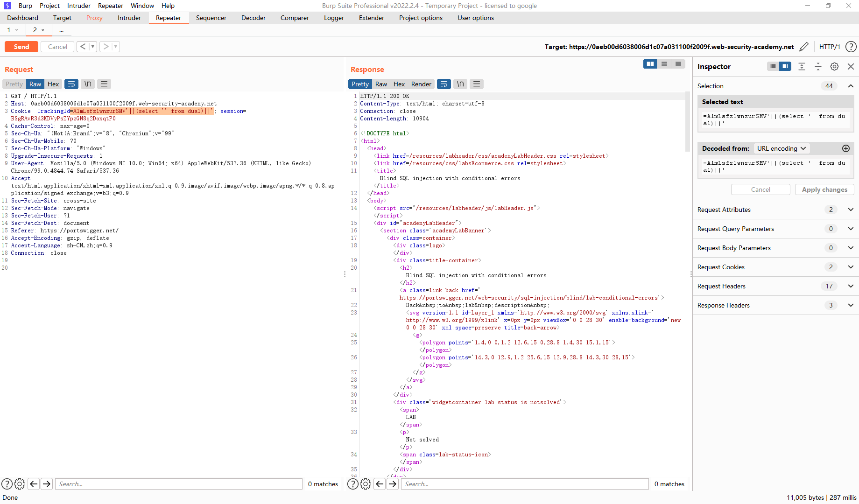Select side-by-side layout icon
Image resolution: width=859 pixels, height=504 pixels.
click(x=650, y=64)
